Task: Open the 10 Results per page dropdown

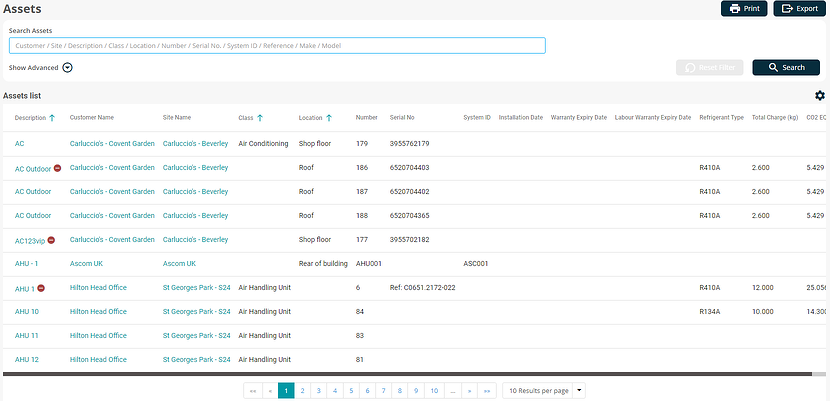Action: pos(544,391)
